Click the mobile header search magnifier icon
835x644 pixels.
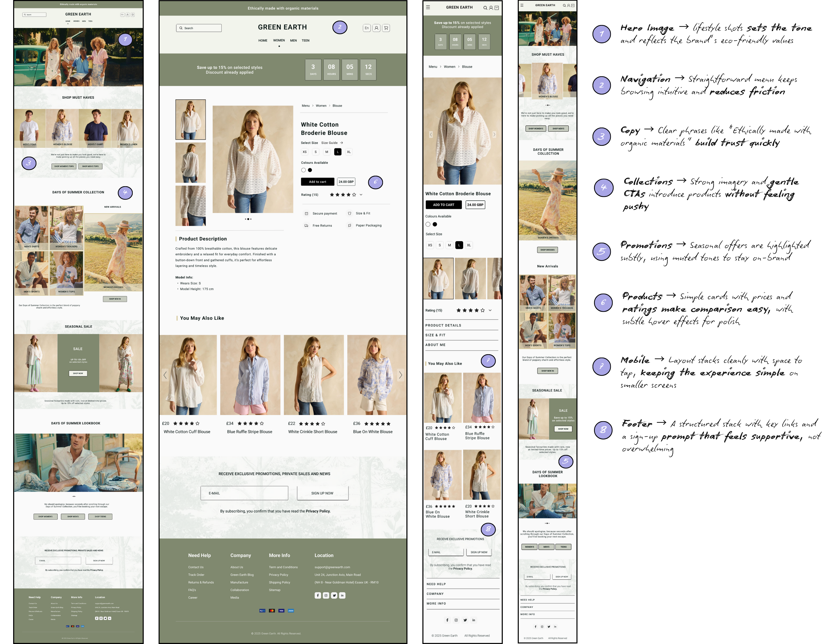click(x=485, y=8)
